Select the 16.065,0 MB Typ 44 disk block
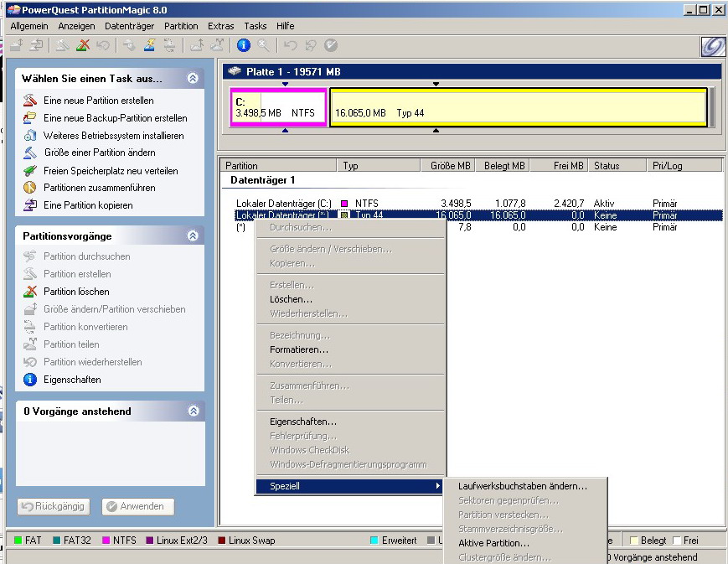This screenshot has width=728, height=564. pos(518,107)
